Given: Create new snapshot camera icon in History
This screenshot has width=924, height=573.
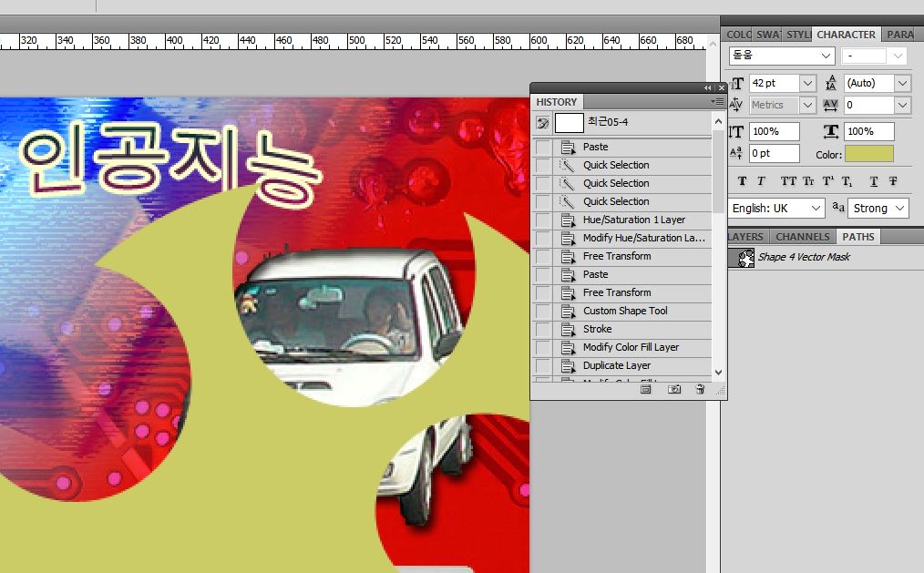Looking at the screenshot, I should coord(674,389).
